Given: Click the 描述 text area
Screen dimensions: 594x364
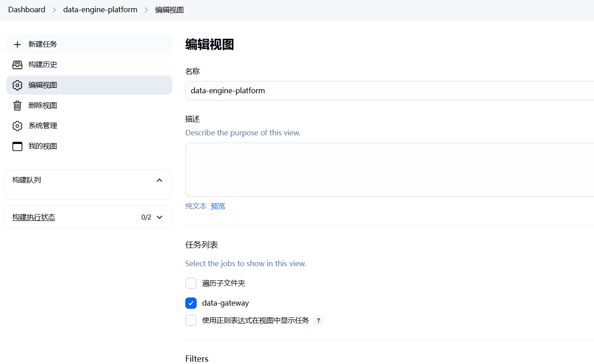Looking at the screenshot, I should coord(390,170).
